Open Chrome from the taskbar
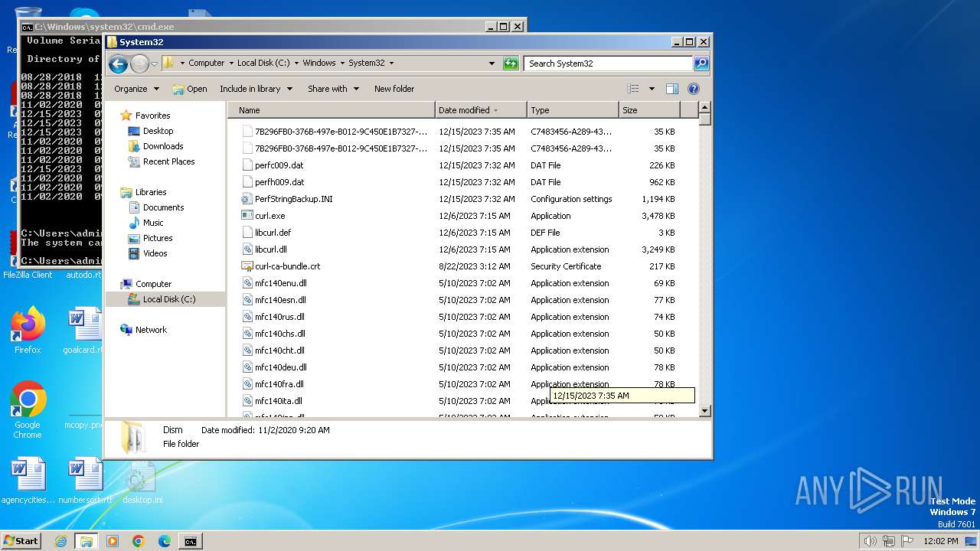This screenshot has width=980, height=551. click(x=139, y=541)
